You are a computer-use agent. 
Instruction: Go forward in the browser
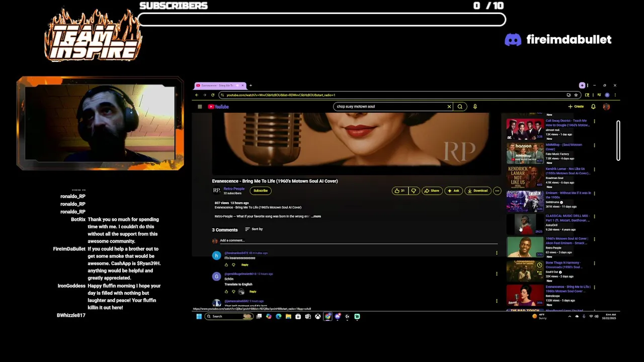(x=205, y=95)
